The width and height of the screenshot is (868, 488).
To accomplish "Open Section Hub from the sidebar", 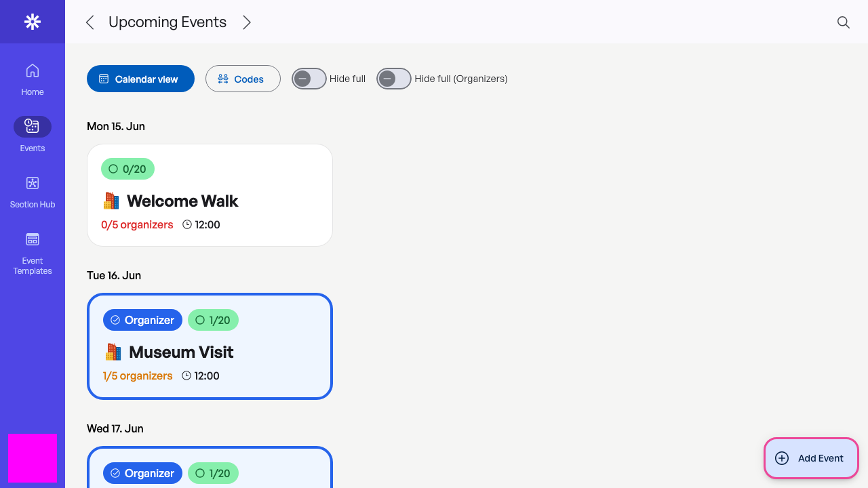I will click(33, 183).
